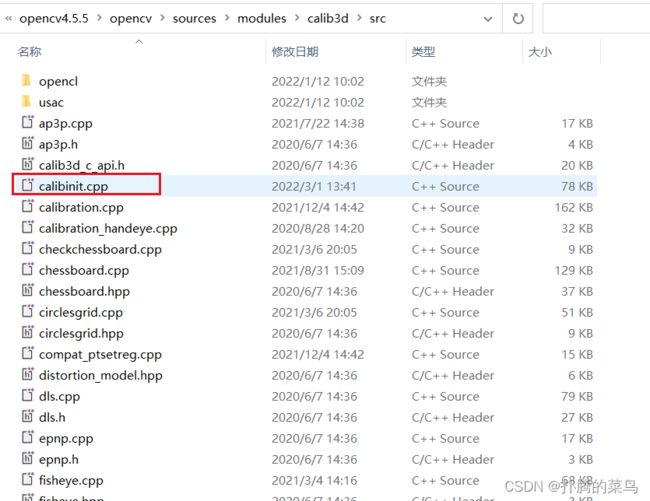Expand the chevron after sources breadcrumb

point(227,18)
